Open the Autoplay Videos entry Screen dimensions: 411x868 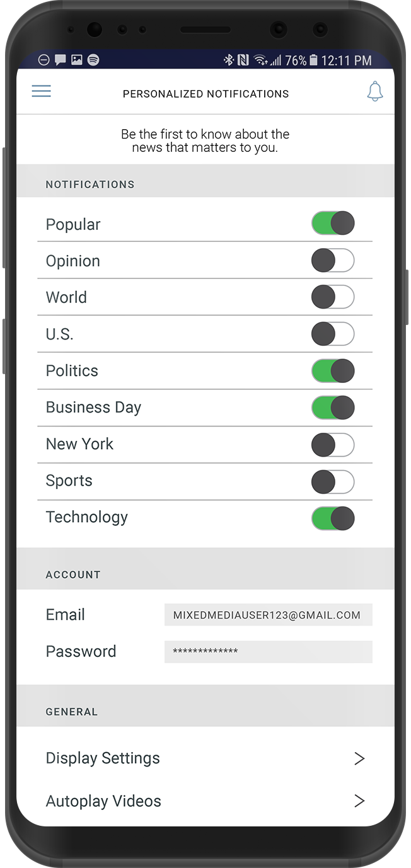tap(104, 801)
